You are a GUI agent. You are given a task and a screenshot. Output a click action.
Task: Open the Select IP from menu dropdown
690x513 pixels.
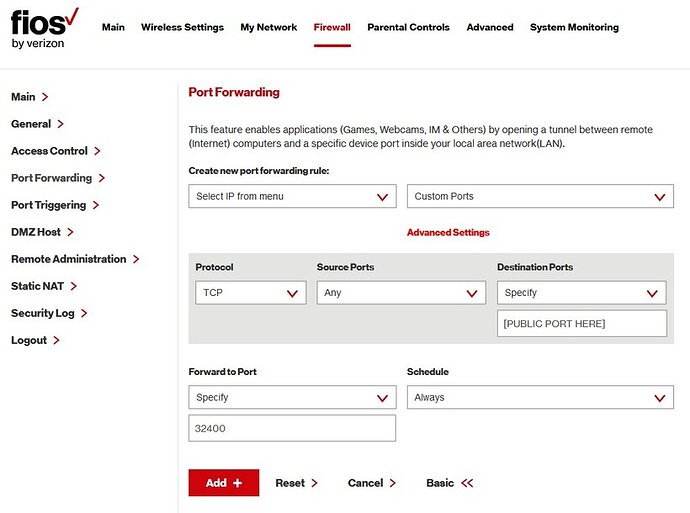292,197
